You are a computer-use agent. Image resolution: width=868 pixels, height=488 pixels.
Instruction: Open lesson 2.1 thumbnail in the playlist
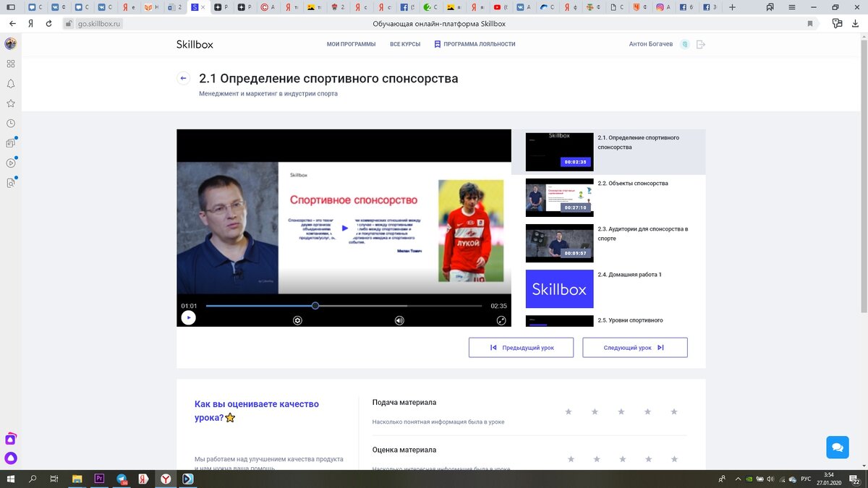coord(559,152)
